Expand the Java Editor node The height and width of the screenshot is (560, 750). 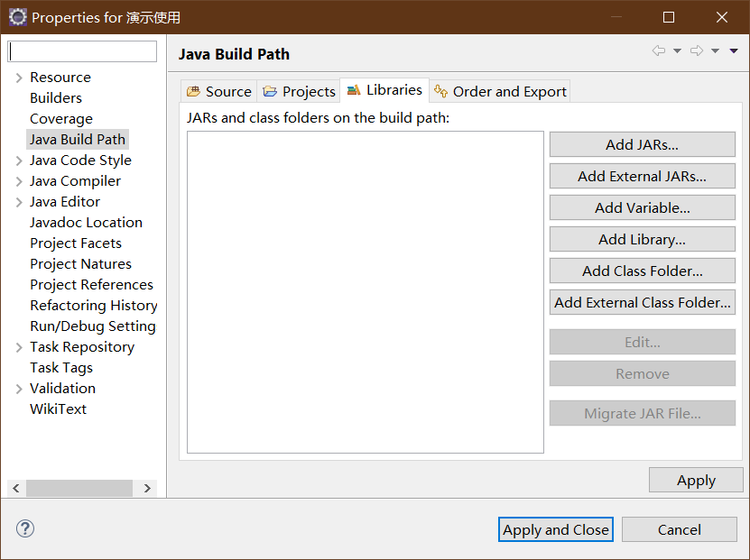tap(19, 202)
